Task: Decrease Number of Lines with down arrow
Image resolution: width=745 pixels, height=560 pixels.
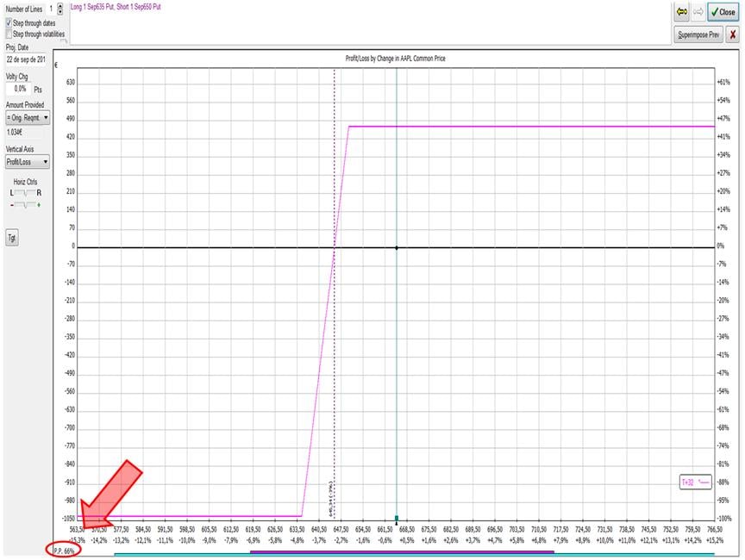Action: pos(59,12)
